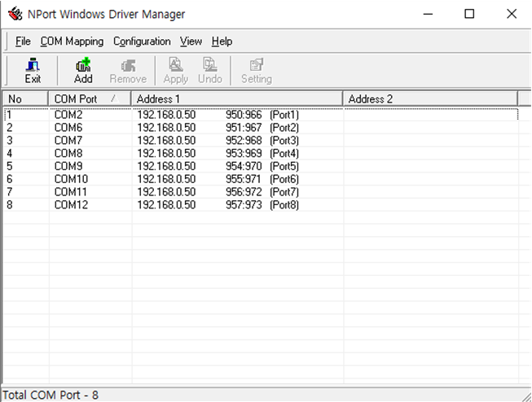The width and height of the screenshot is (532, 402).
Task: Click the Total COM Port - 8 status text
Action: pyautogui.click(x=51, y=395)
